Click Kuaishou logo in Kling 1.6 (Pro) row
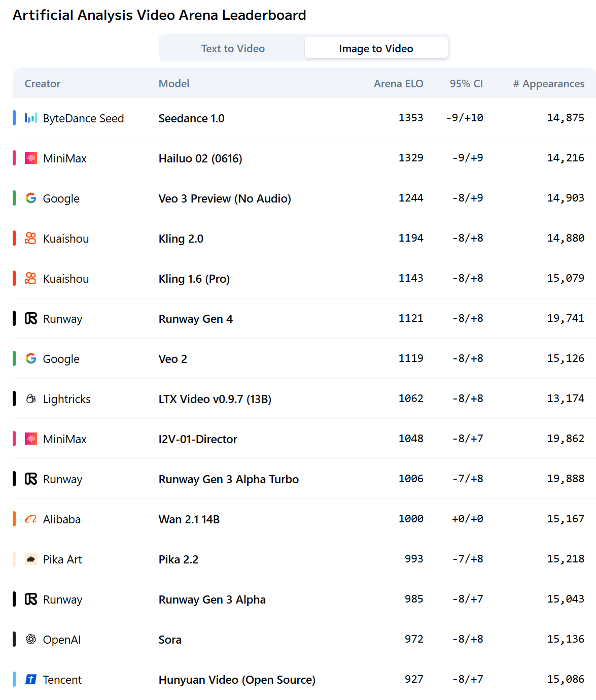 tap(31, 279)
